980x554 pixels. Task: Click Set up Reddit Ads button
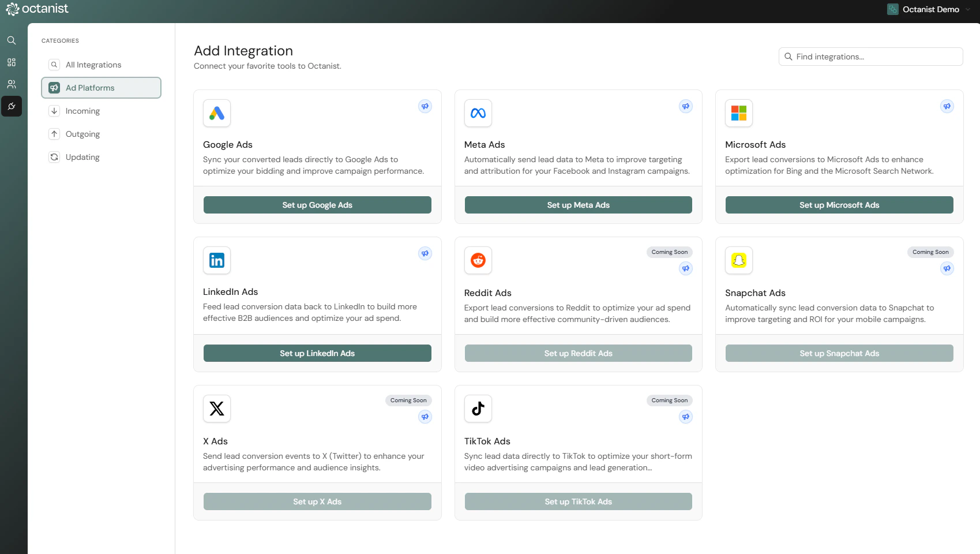pyautogui.click(x=579, y=353)
